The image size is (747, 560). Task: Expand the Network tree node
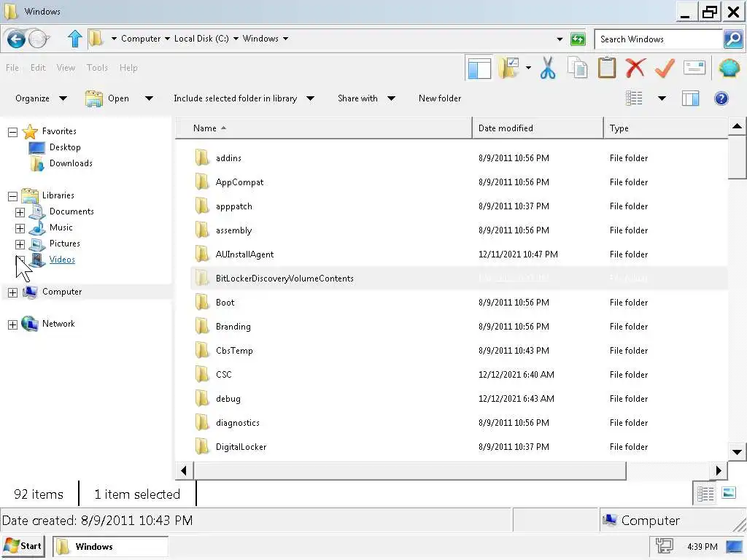tap(13, 324)
